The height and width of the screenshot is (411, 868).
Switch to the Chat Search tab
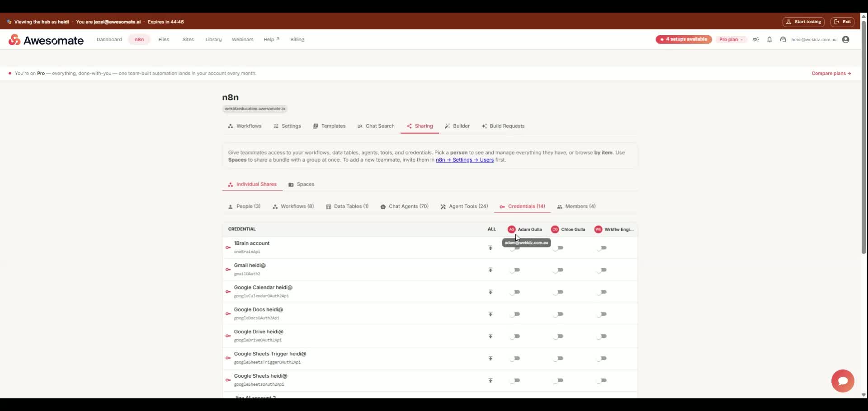coord(376,126)
